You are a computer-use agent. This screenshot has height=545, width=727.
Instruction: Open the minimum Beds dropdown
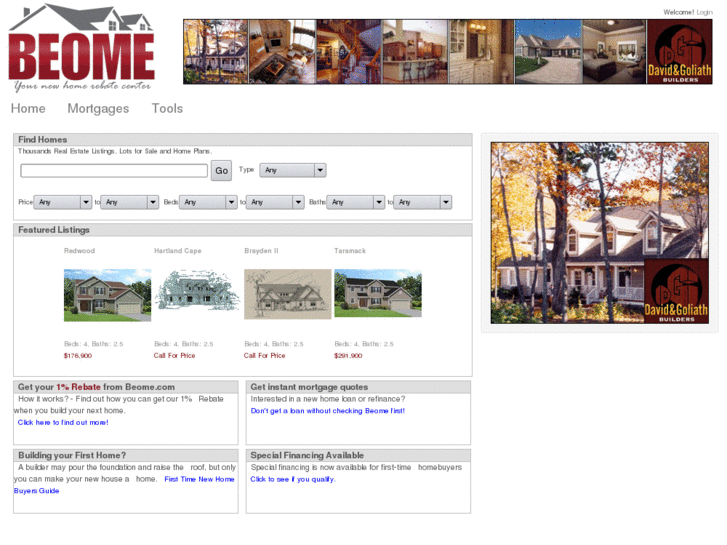tap(208, 202)
